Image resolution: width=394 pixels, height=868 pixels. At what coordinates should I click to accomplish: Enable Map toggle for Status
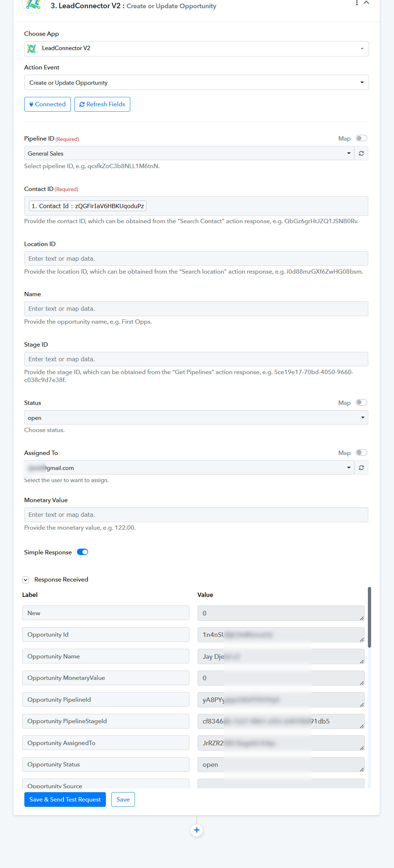pos(361,403)
